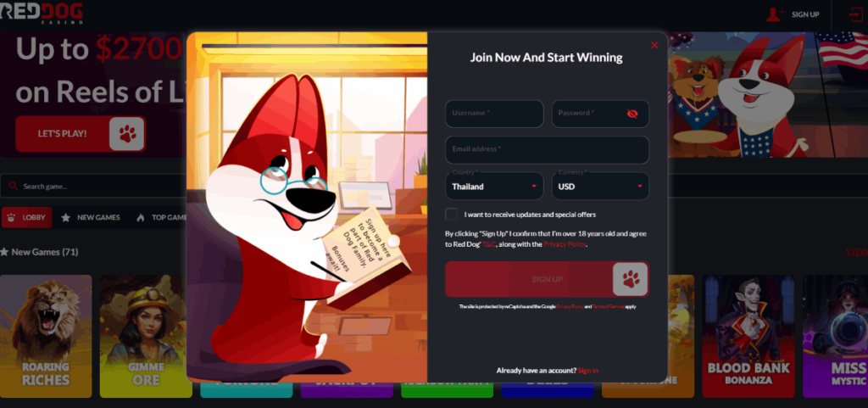
Task: Click the Username input field
Action: [494, 114]
